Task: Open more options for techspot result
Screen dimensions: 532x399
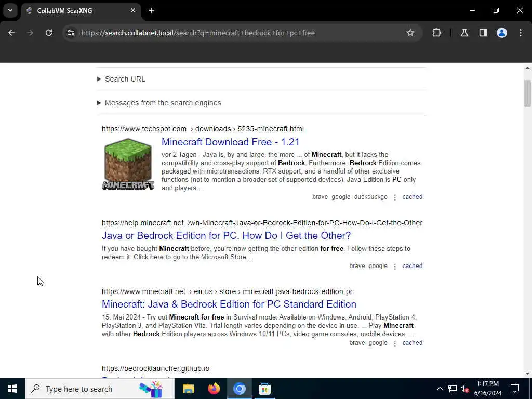Action: click(x=395, y=197)
